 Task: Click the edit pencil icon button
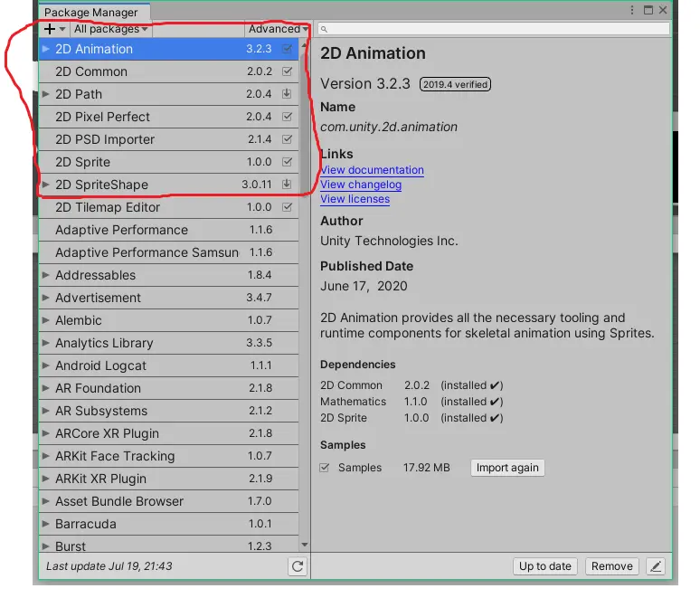point(656,566)
